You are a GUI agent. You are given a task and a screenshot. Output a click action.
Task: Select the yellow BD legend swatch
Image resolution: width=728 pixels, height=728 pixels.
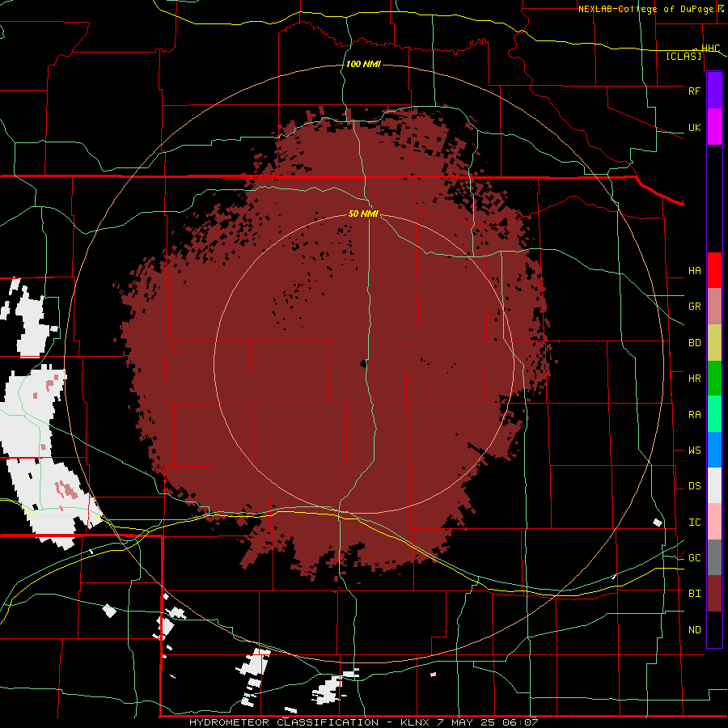714,342
